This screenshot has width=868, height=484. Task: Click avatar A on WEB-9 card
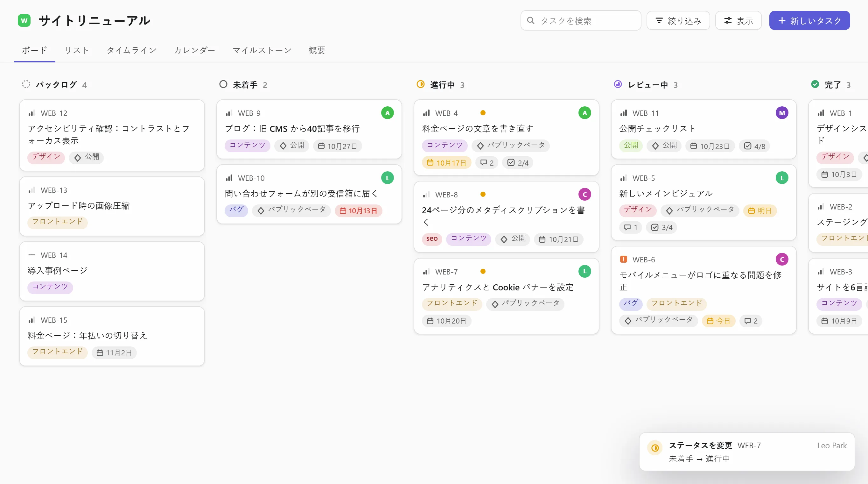[x=387, y=113]
